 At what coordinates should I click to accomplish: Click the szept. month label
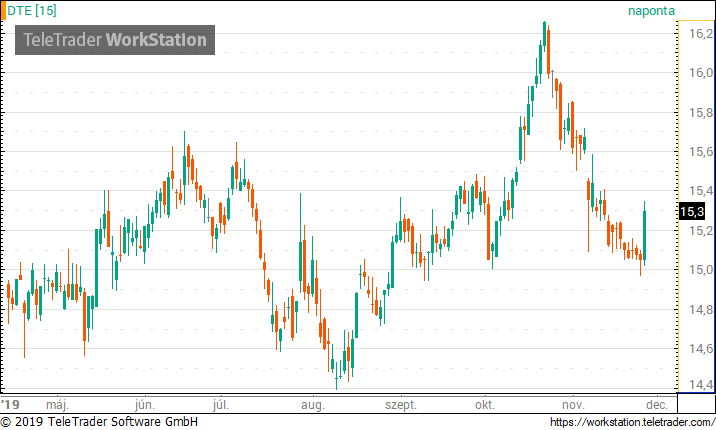pyautogui.click(x=401, y=404)
